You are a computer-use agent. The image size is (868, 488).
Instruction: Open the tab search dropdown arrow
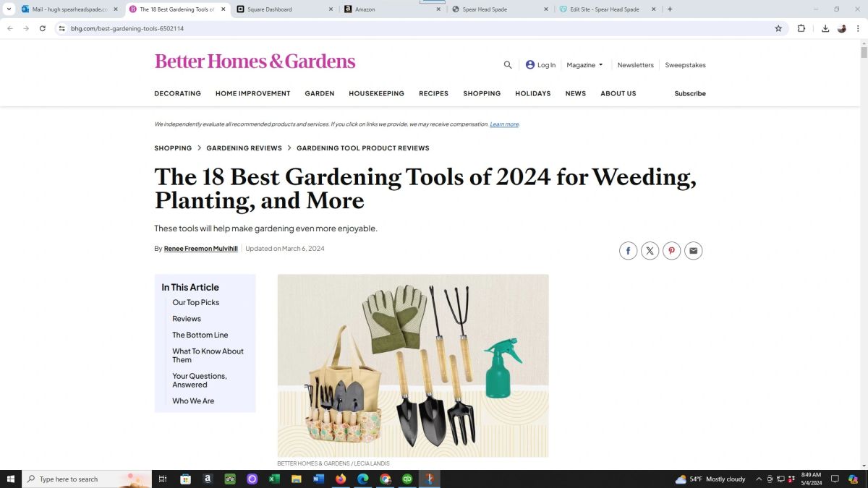tap(9, 9)
